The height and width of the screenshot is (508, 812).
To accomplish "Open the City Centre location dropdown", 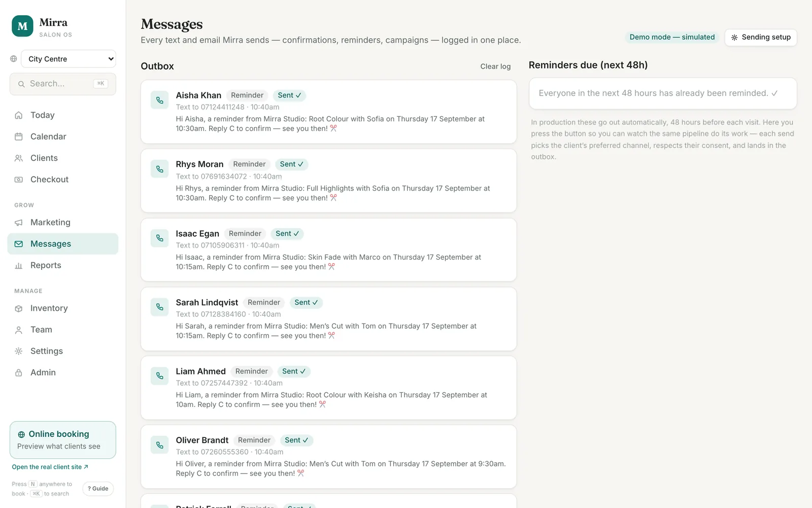I will (x=69, y=59).
